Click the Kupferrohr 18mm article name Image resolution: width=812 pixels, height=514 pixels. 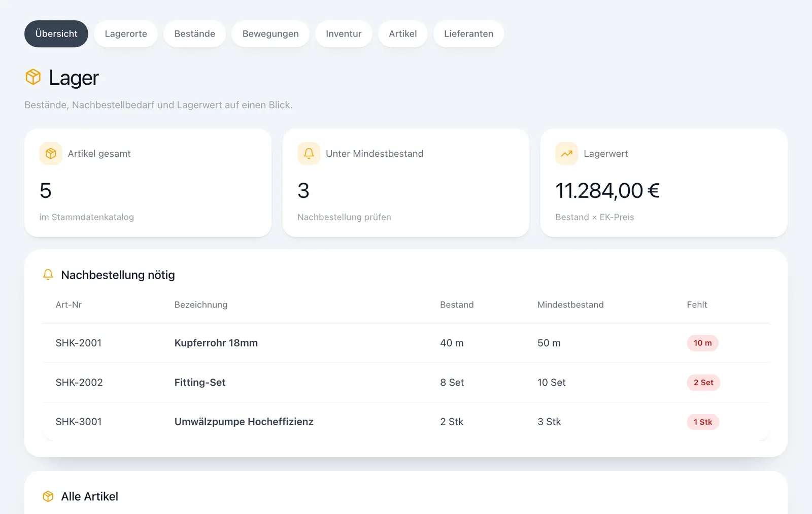(216, 343)
